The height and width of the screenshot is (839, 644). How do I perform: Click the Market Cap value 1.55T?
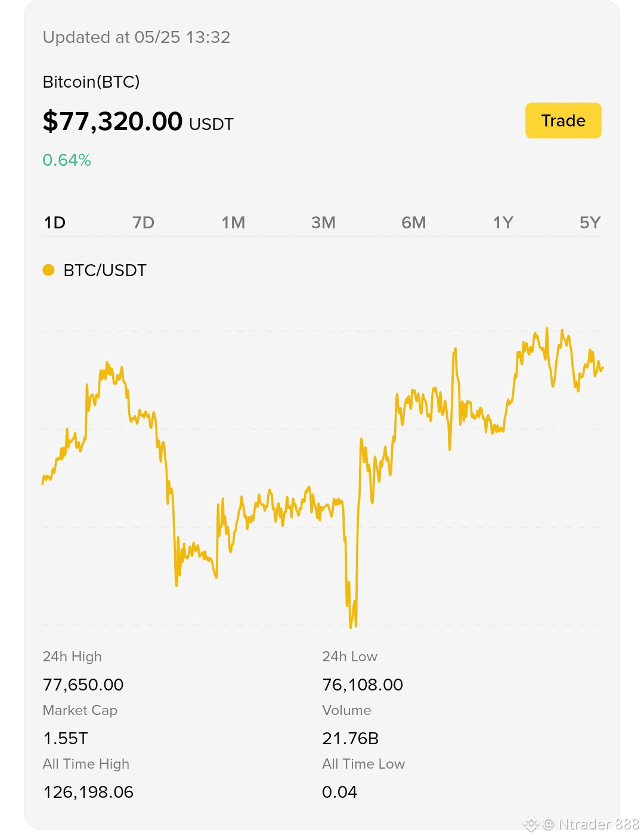(66, 738)
